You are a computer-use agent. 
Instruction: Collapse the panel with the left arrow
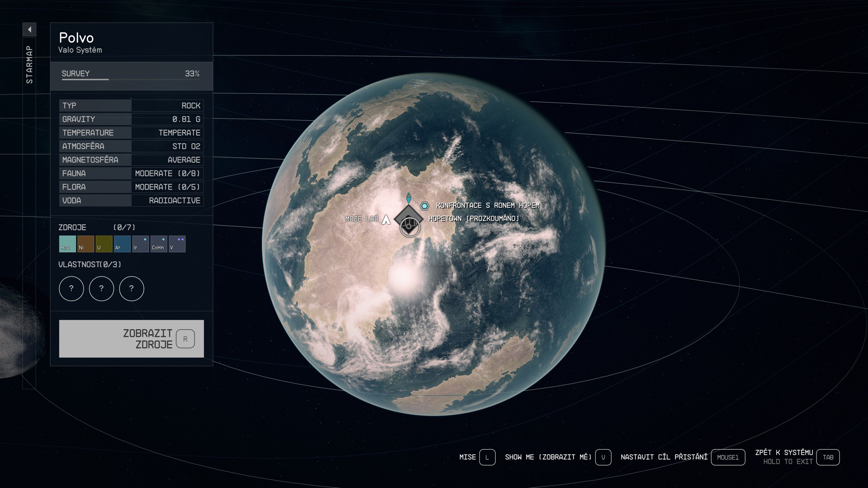[29, 29]
